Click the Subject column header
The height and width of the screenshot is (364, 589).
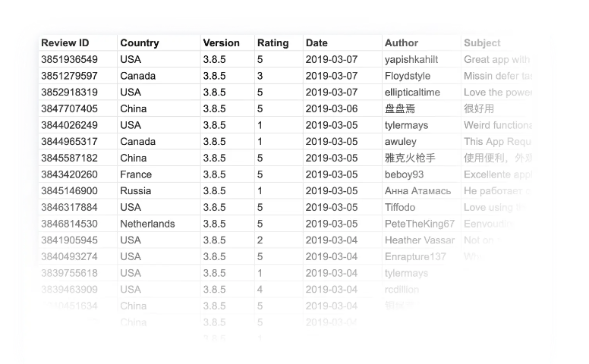point(482,42)
